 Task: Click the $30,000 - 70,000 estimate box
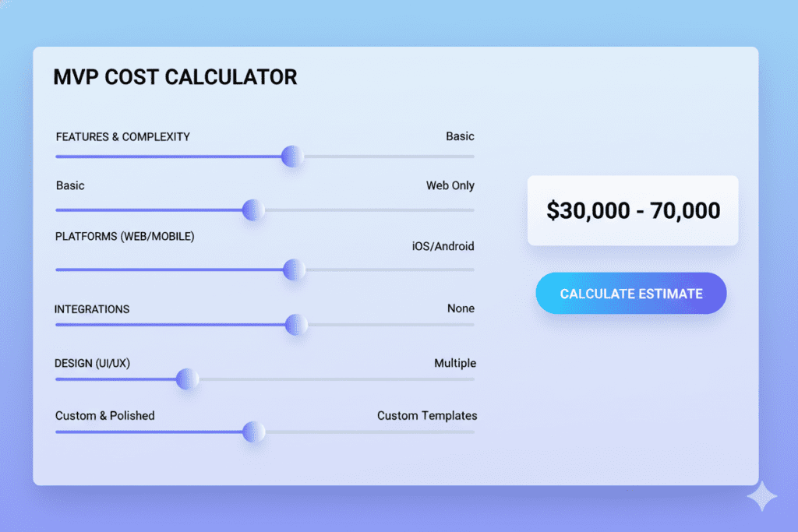point(633,210)
